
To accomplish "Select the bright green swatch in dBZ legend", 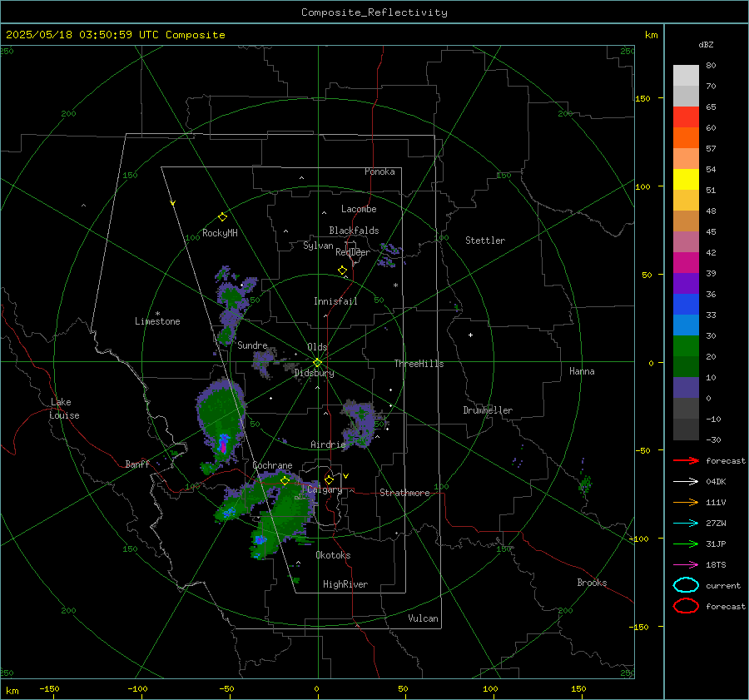I will coord(686,346).
